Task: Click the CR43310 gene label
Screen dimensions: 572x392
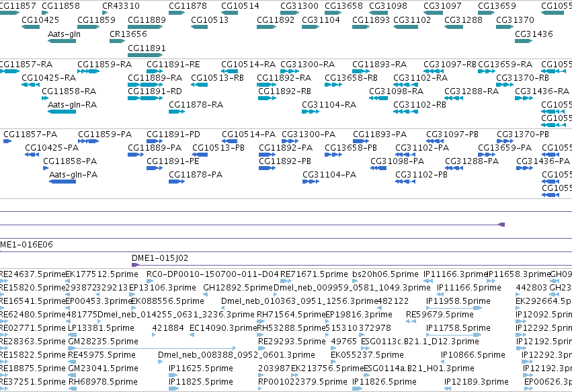Action: coord(121,6)
